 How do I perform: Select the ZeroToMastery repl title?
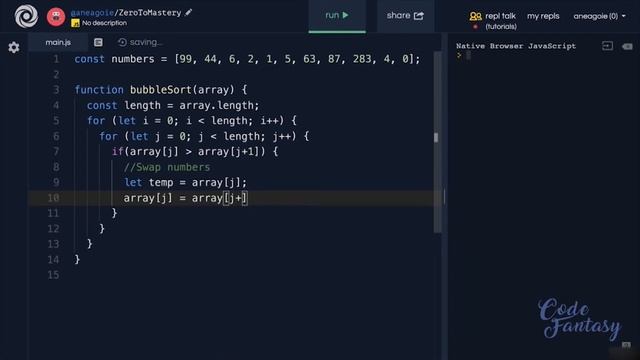tap(149, 13)
